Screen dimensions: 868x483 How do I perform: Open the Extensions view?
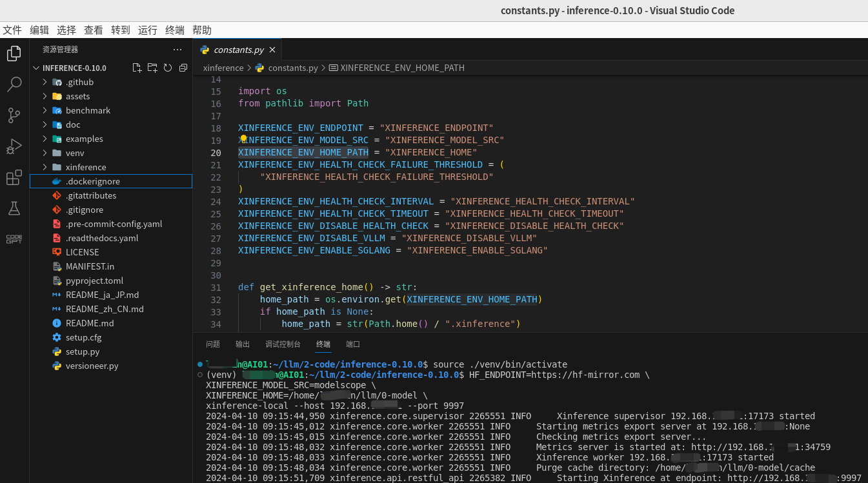14,177
